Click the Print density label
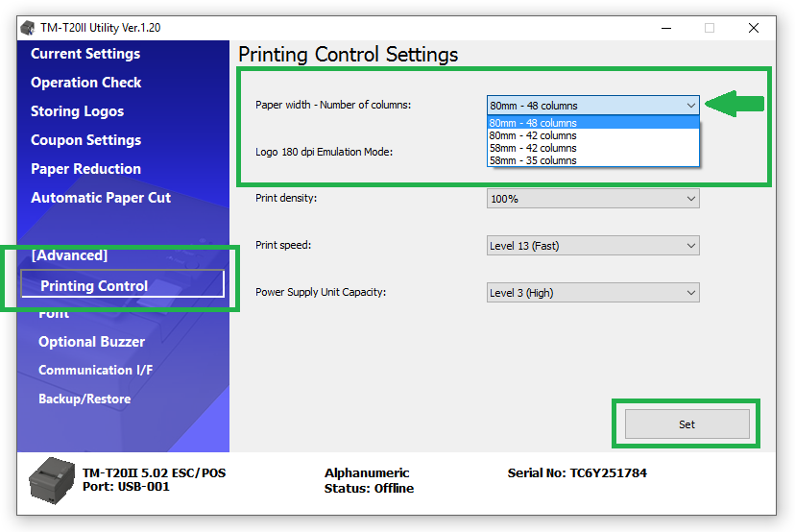Screen dimensions: 795x532 (286, 198)
